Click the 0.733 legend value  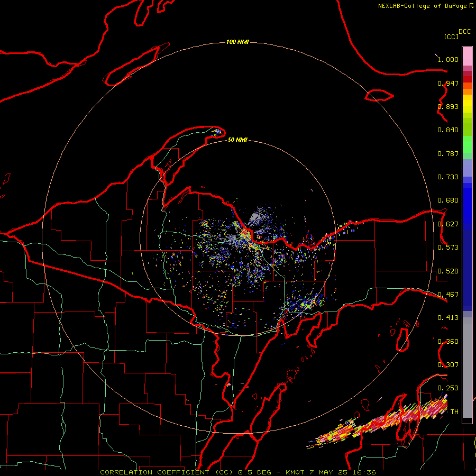(448, 177)
